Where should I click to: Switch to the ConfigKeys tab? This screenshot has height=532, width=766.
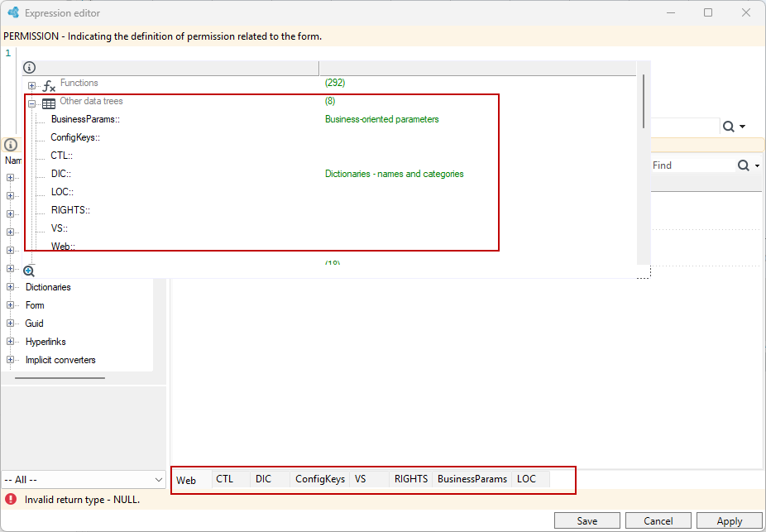click(x=320, y=479)
